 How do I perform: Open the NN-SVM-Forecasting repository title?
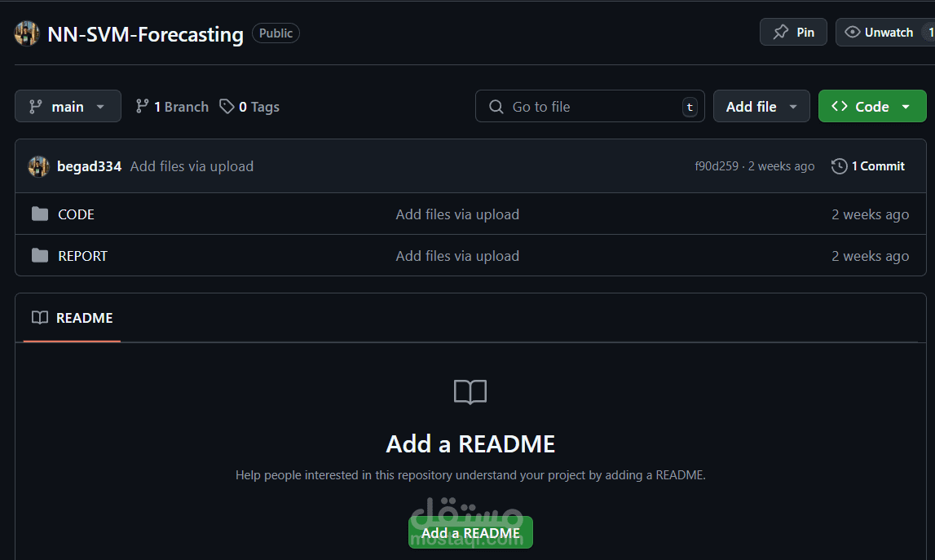click(145, 34)
